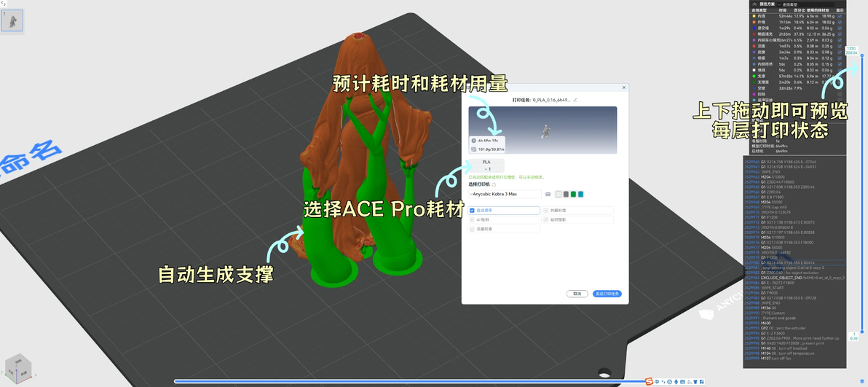Toggle the 自动调平 auto-leveling checkbox
The image size is (868, 387).
coord(472,211)
